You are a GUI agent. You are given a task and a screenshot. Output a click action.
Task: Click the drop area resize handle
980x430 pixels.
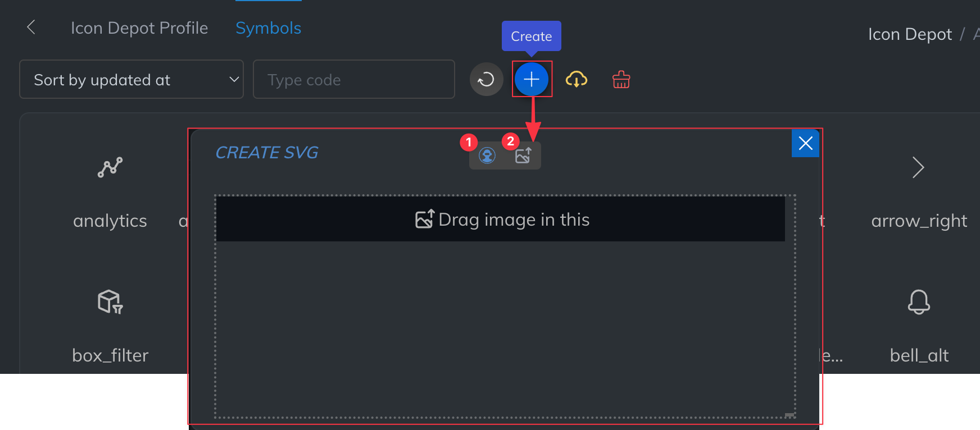click(x=790, y=415)
